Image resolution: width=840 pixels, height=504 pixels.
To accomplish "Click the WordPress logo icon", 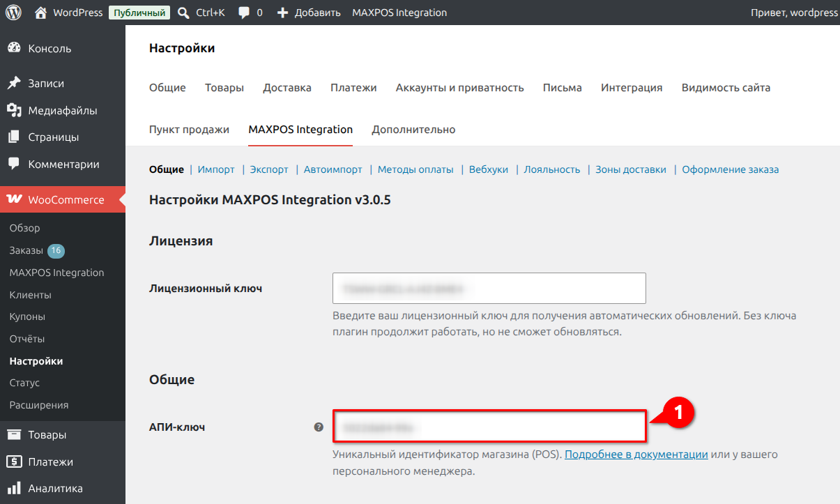I will pos(14,13).
